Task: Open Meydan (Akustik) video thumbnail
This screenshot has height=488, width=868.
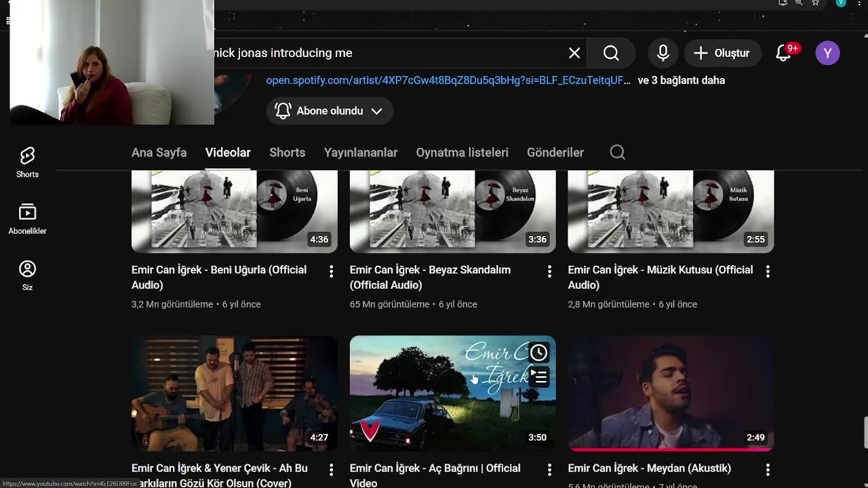Action: point(671,393)
